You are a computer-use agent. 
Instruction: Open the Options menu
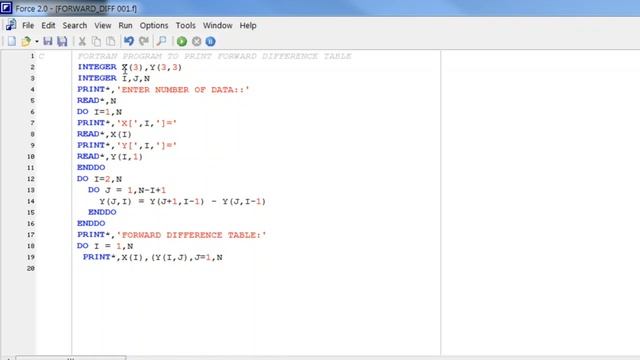pos(154,25)
